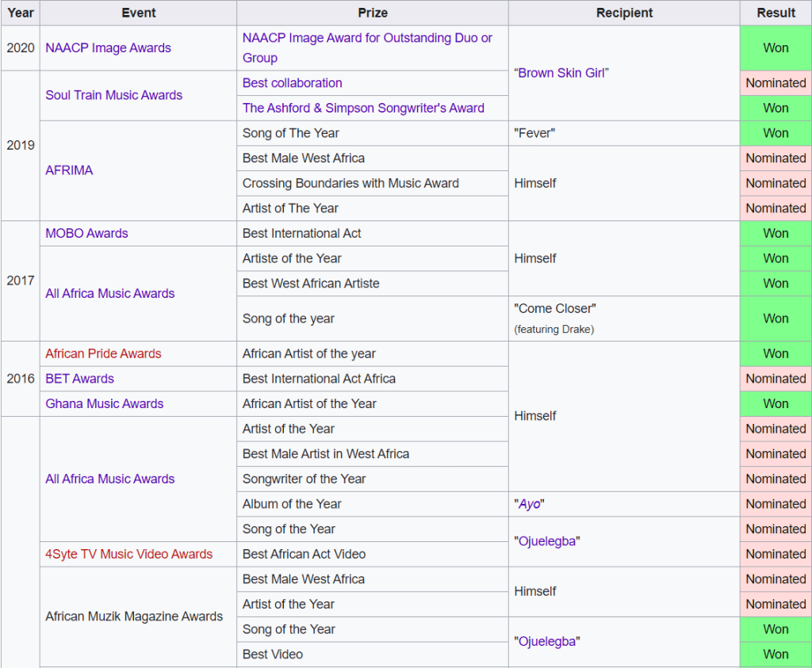Click the Recipient column header
The height and width of the screenshot is (668, 812).
point(624,13)
